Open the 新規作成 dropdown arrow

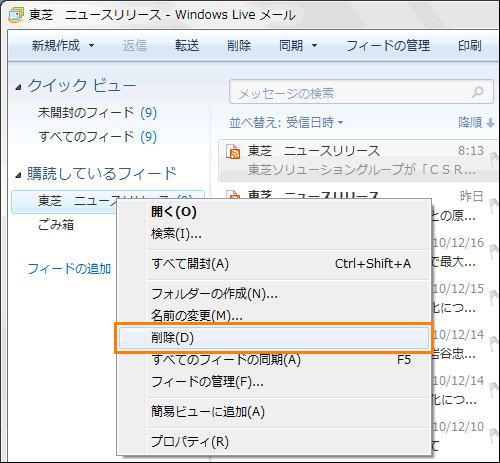click(92, 46)
